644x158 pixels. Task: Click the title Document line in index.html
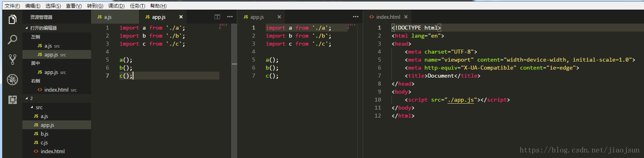pos(443,76)
